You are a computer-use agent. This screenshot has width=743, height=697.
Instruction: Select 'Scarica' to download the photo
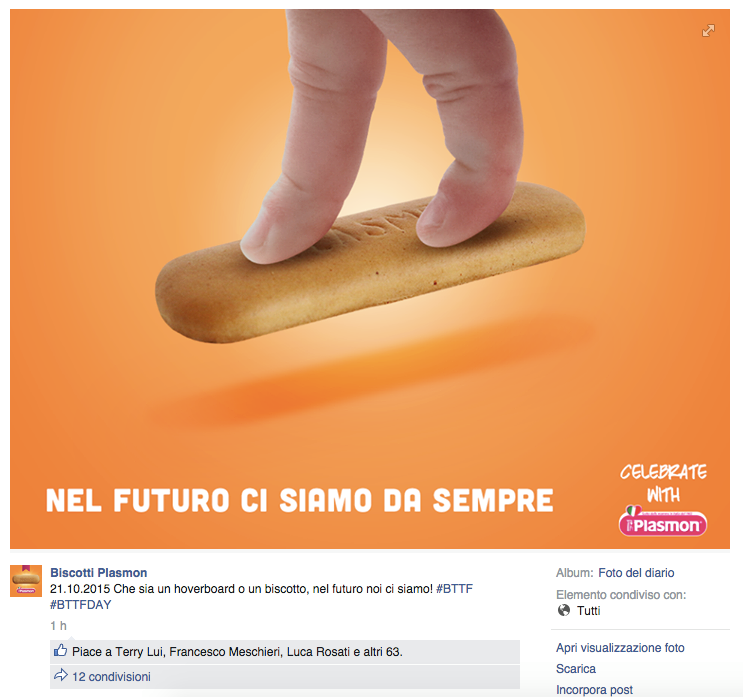click(x=576, y=669)
